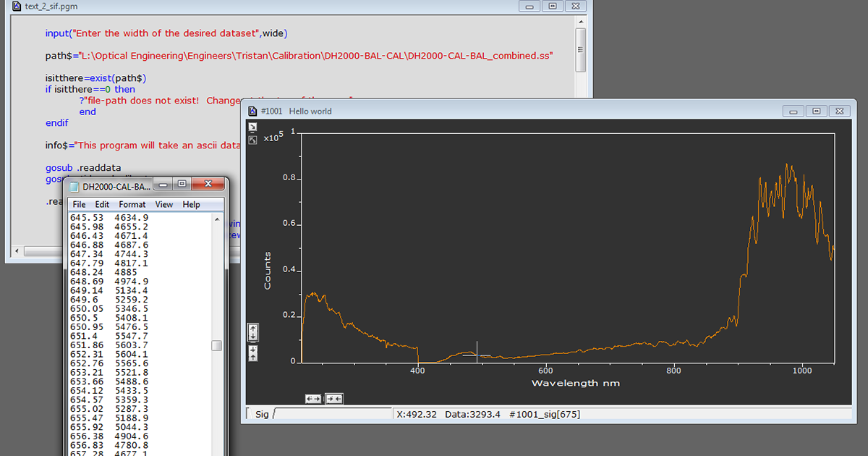Click the horizontal compress arrows below the plot

click(333, 398)
